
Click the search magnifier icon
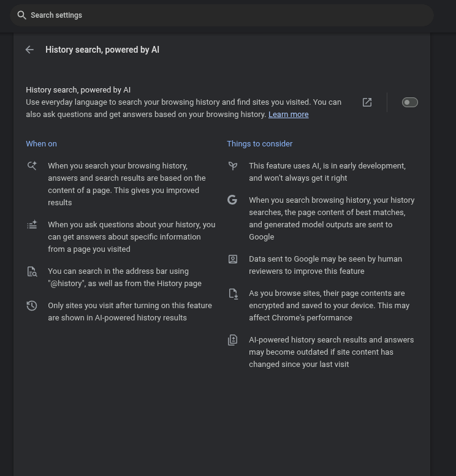pyautogui.click(x=22, y=15)
